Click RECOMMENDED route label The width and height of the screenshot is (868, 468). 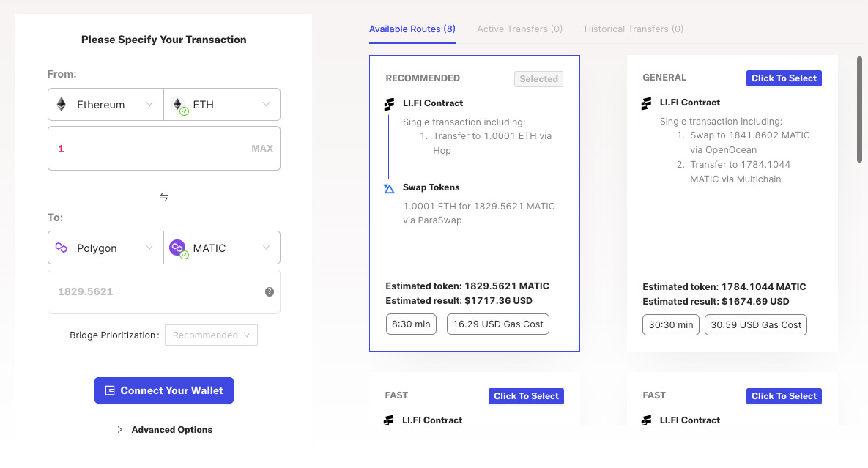click(423, 78)
